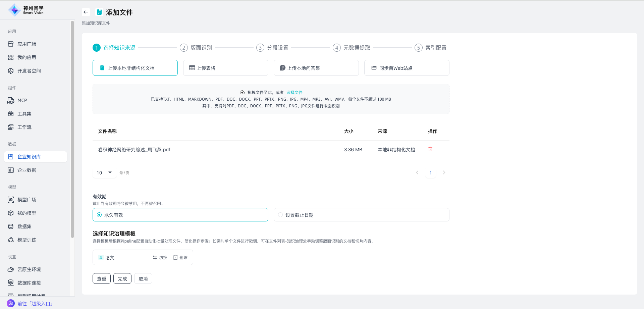Go to 应用广场 in the sidebar

coord(26,44)
